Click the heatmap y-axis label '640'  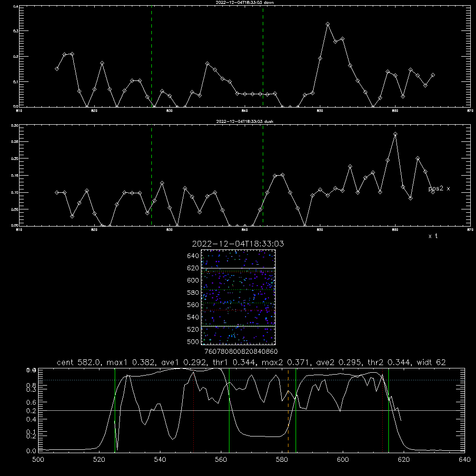(193, 256)
